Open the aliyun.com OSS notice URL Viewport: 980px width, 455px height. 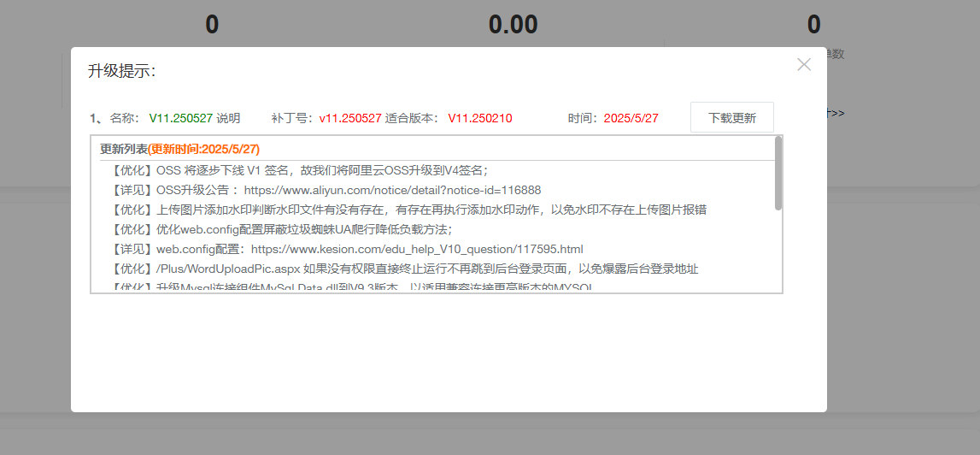click(392, 190)
